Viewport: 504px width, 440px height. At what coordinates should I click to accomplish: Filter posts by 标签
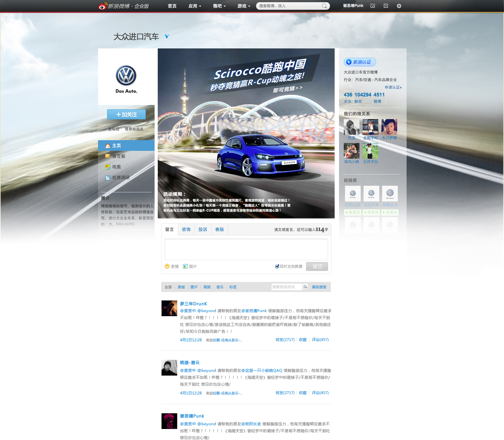233,287
